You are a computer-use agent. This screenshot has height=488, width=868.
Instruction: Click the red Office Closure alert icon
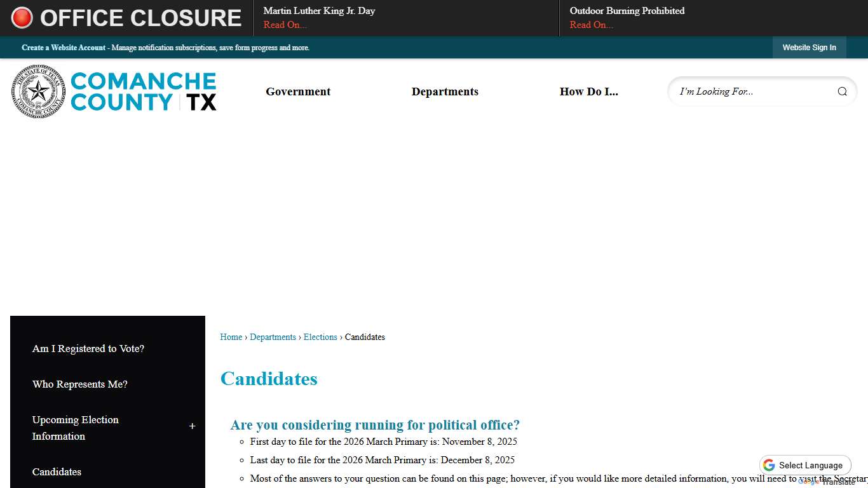pyautogui.click(x=21, y=17)
